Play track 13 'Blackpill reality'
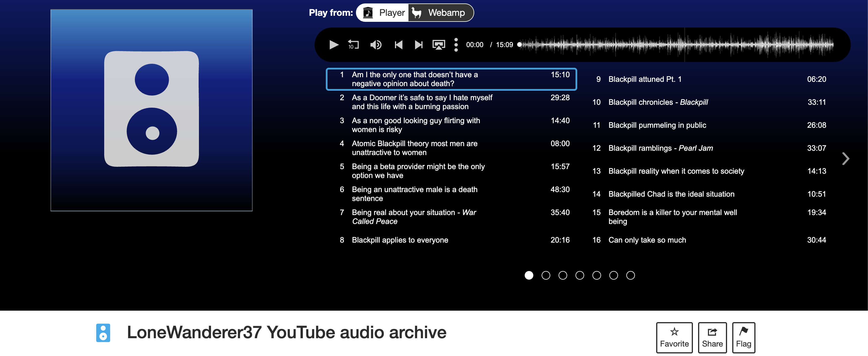 coord(708,171)
